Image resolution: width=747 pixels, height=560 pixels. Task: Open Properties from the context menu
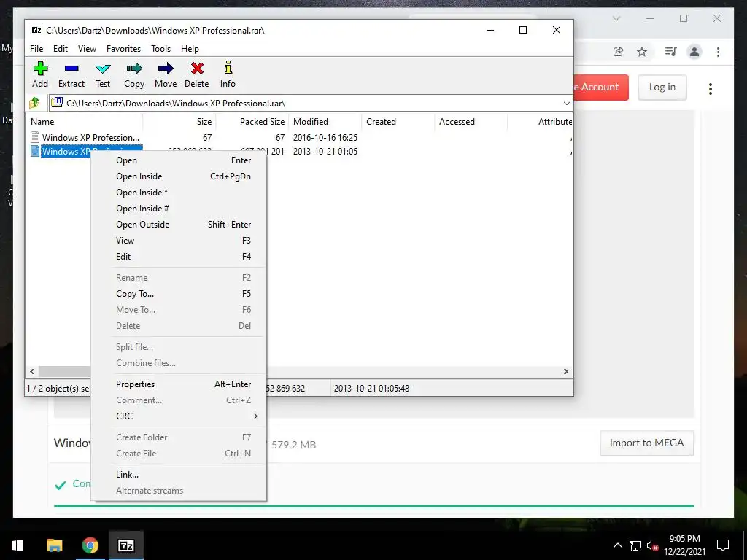point(179,384)
